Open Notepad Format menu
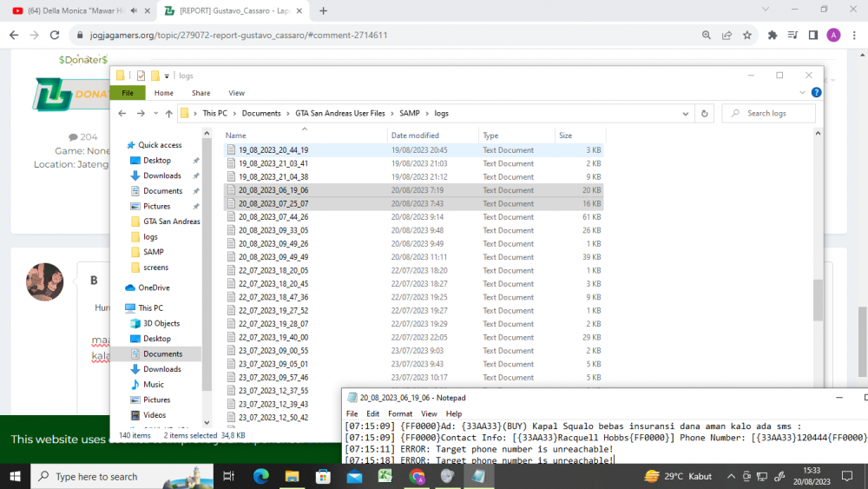The image size is (868, 489). coord(399,413)
